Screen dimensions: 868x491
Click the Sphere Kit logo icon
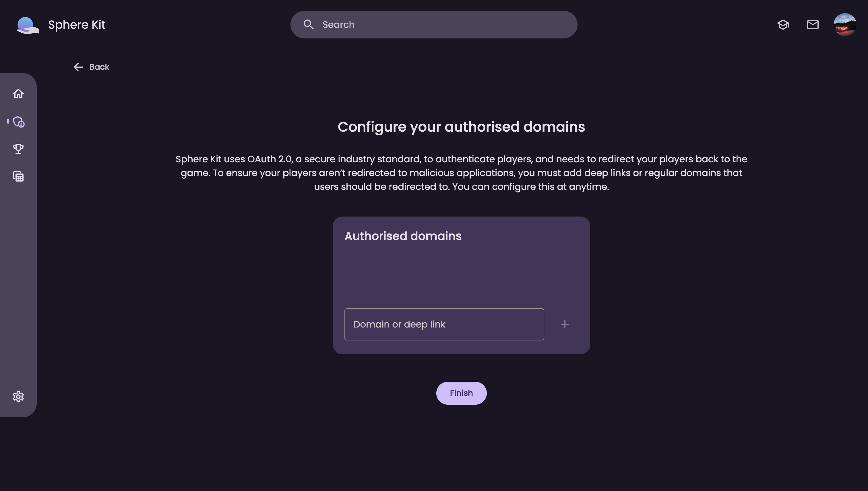[28, 25]
